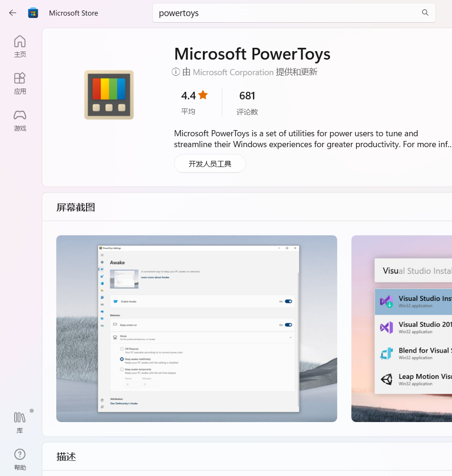
Task: Click the info icon beside the publisher name
Action: tap(176, 72)
